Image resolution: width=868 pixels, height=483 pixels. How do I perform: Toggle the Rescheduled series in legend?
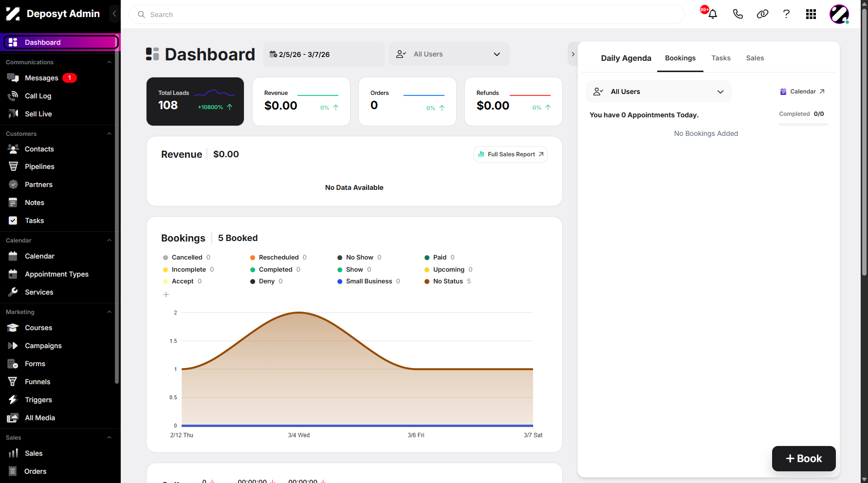click(278, 257)
